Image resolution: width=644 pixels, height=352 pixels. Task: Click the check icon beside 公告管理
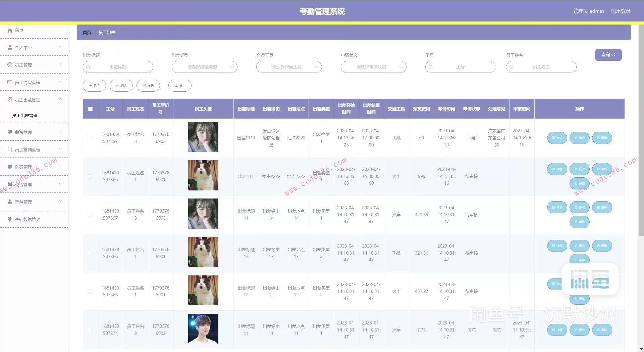pyautogui.click(x=10, y=184)
